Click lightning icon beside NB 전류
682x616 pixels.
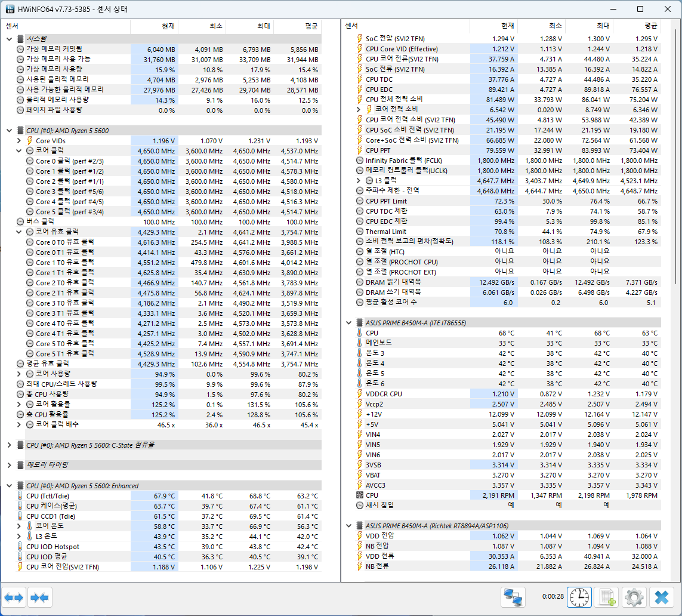coord(359,566)
